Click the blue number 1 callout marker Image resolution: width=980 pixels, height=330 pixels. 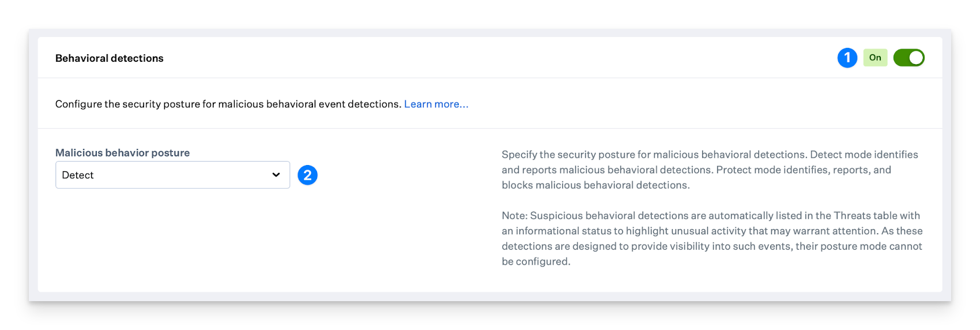pyautogui.click(x=847, y=58)
